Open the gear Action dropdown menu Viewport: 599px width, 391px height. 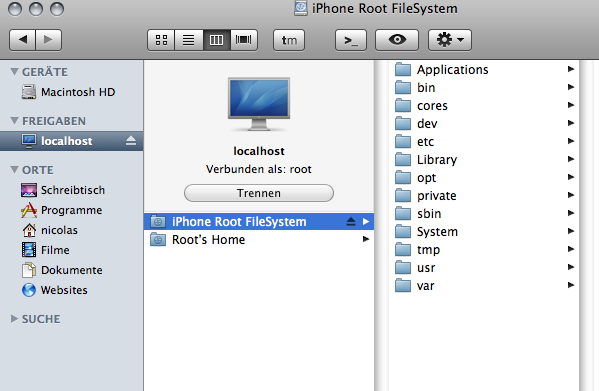[450, 40]
